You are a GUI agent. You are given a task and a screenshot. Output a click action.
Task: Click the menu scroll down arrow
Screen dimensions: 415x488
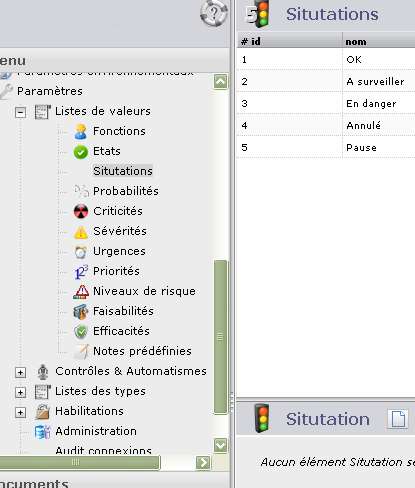[x=220, y=445]
